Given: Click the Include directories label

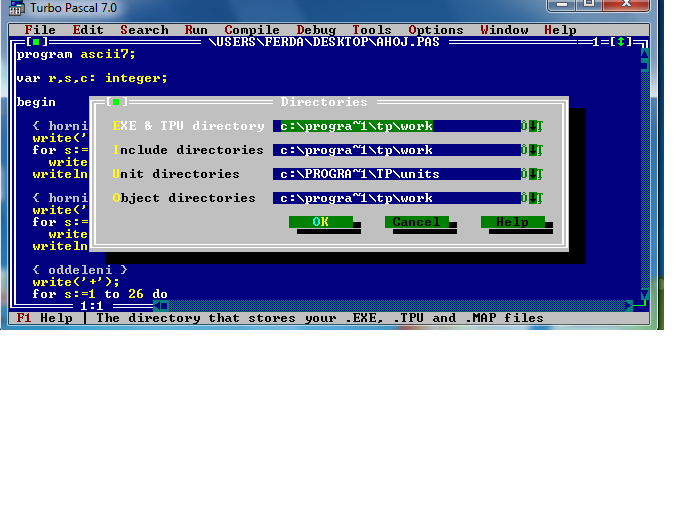Looking at the screenshot, I should point(189,150).
